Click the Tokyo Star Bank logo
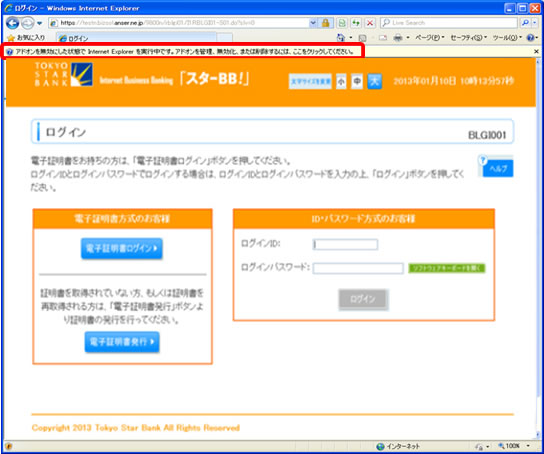Screen dimensions: 544x454 pos(63,74)
